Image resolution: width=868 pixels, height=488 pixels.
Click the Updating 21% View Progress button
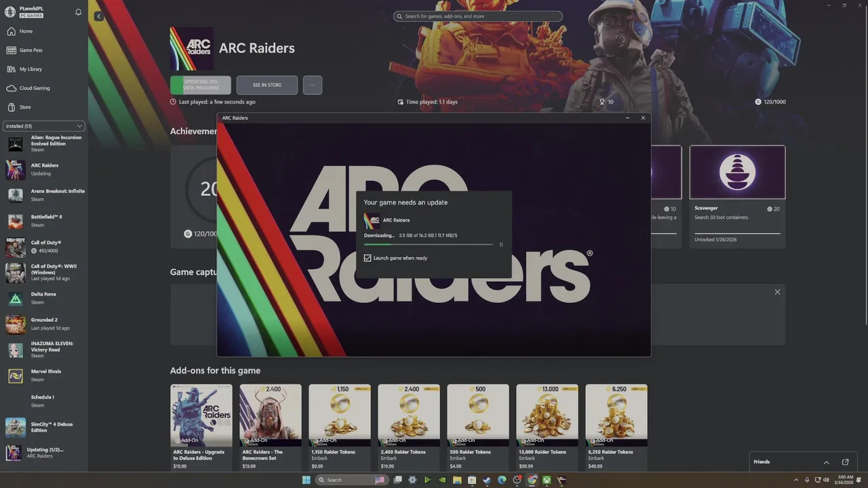(201, 85)
